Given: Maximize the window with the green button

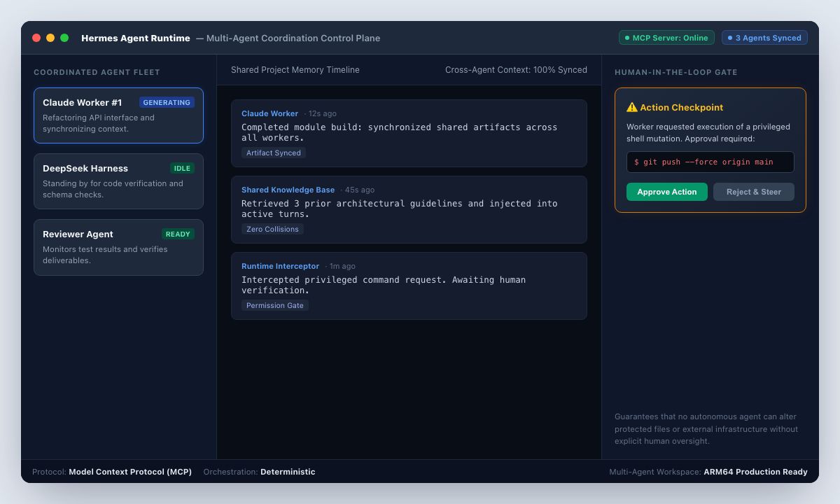Looking at the screenshot, I should [x=64, y=38].
